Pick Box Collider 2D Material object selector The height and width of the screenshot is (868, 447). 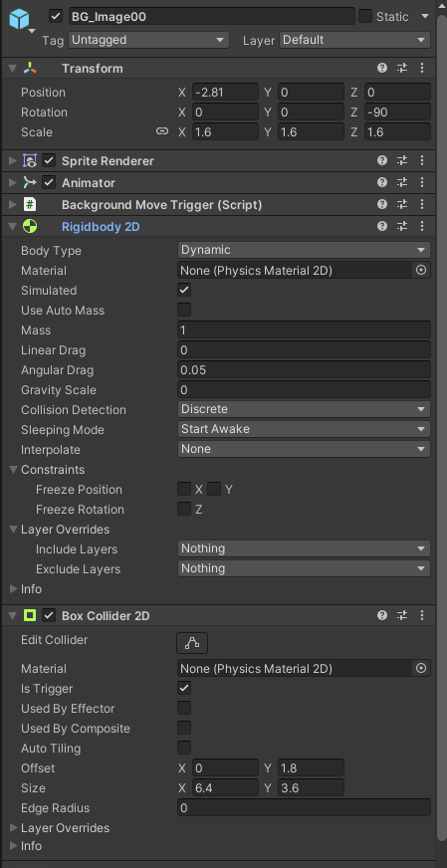point(421,668)
